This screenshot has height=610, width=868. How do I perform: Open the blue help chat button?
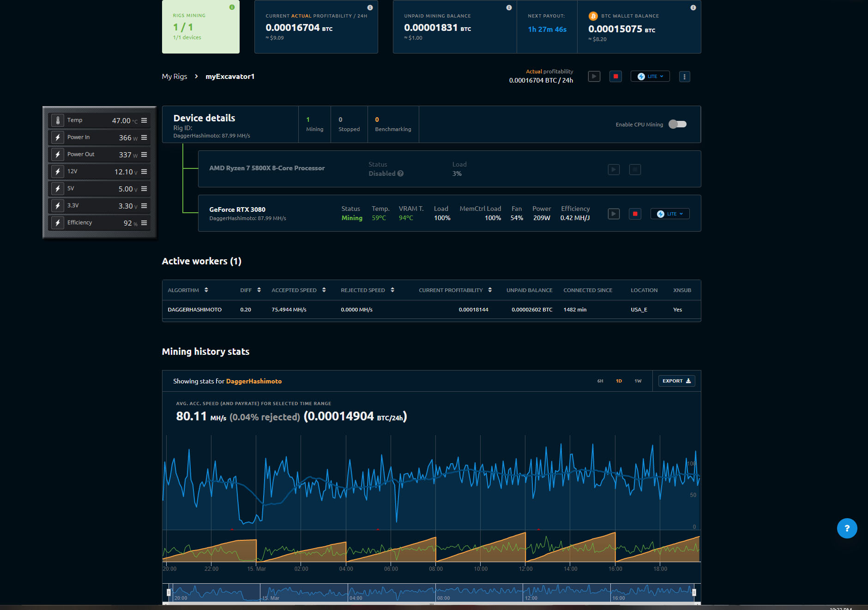click(847, 528)
